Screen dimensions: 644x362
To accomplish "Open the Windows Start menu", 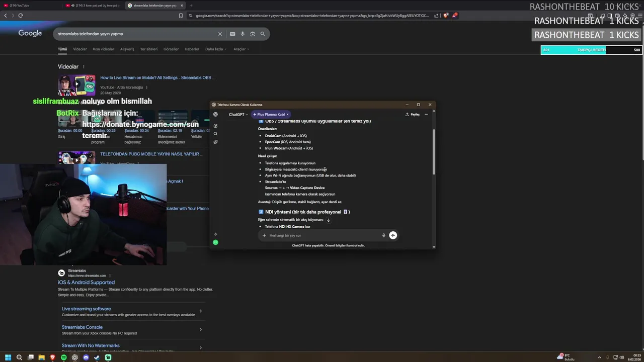I will [x=8, y=357].
